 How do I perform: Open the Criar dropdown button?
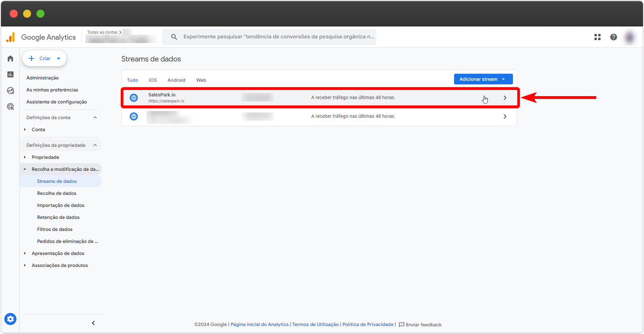(44, 59)
